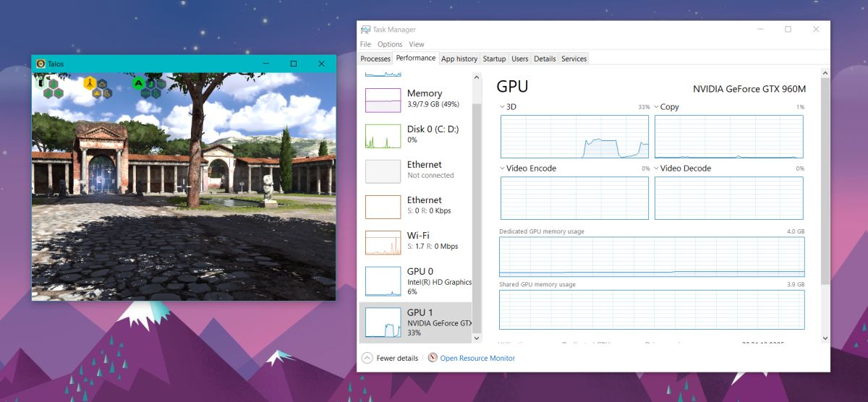The image size is (868, 402).
Task: Click the Talos window app icon
Action: [41, 64]
